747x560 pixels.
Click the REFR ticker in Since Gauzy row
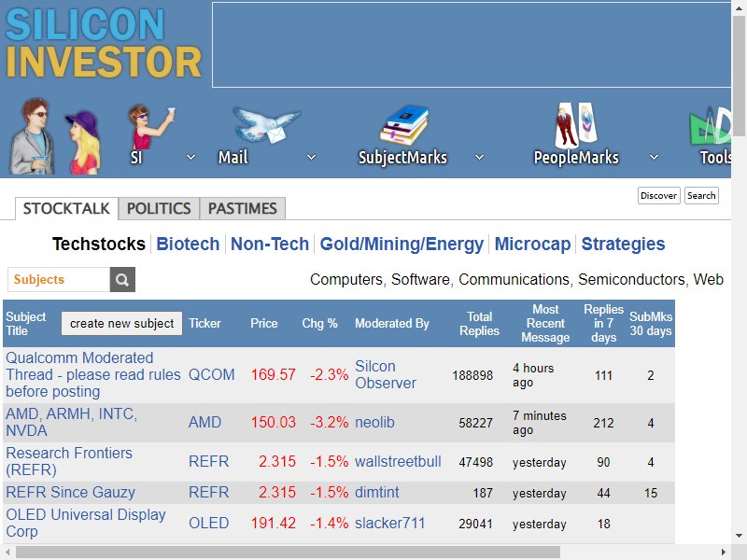pyautogui.click(x=208, y=492)
